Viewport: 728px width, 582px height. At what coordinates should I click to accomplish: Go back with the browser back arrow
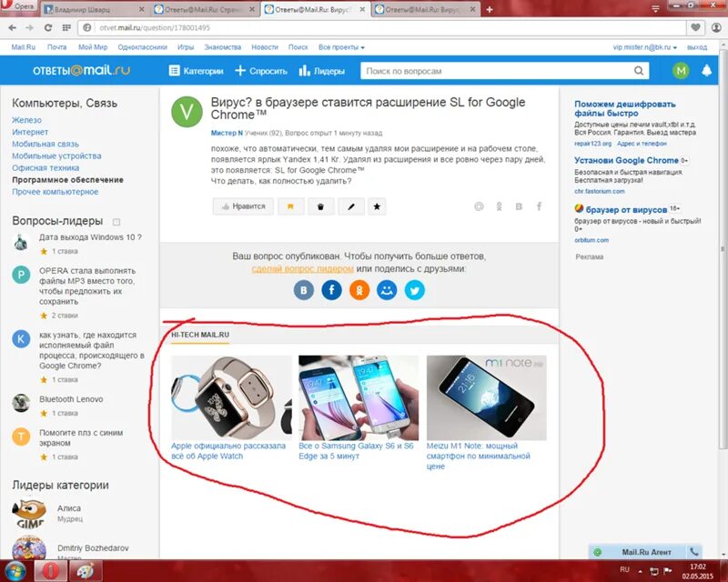coord(13,28)
